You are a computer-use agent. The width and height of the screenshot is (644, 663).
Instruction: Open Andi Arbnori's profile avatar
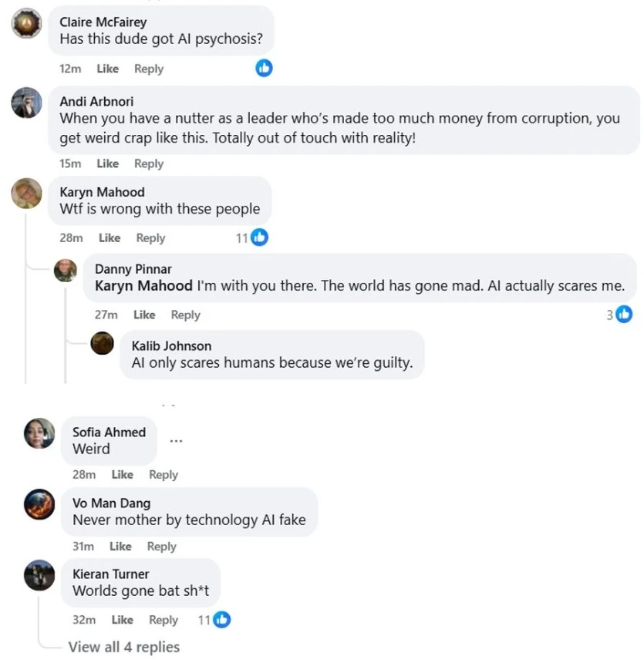26,103
